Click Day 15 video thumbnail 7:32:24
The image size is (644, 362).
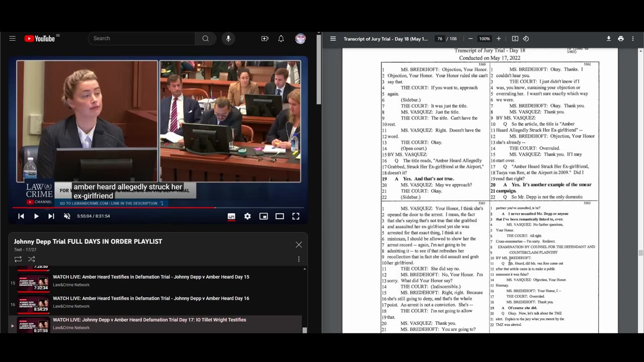coord(34,284)
